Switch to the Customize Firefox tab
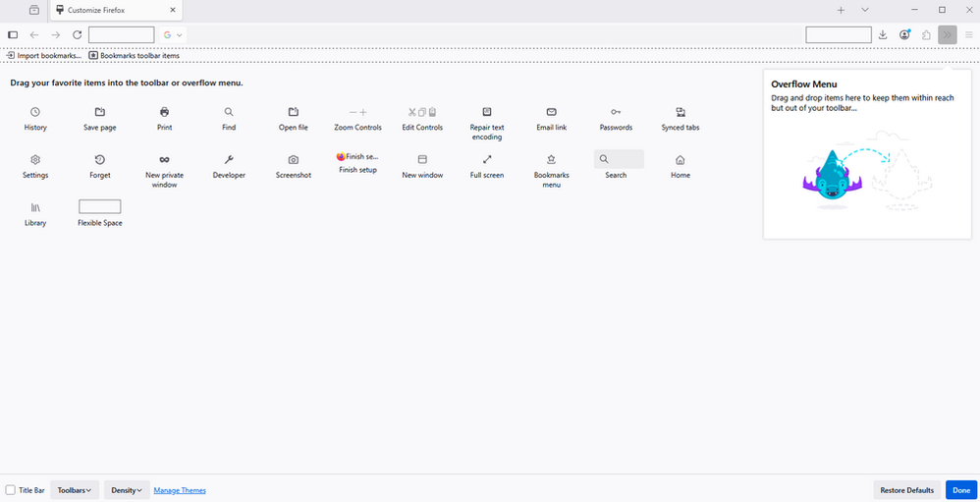Viewport: 980px width, 502px height. click(114, 10)
